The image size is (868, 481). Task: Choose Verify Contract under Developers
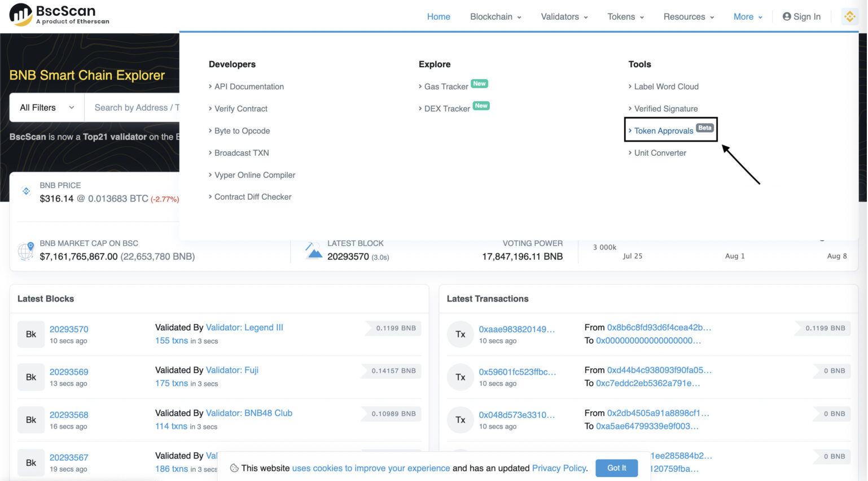coord(241,108)
